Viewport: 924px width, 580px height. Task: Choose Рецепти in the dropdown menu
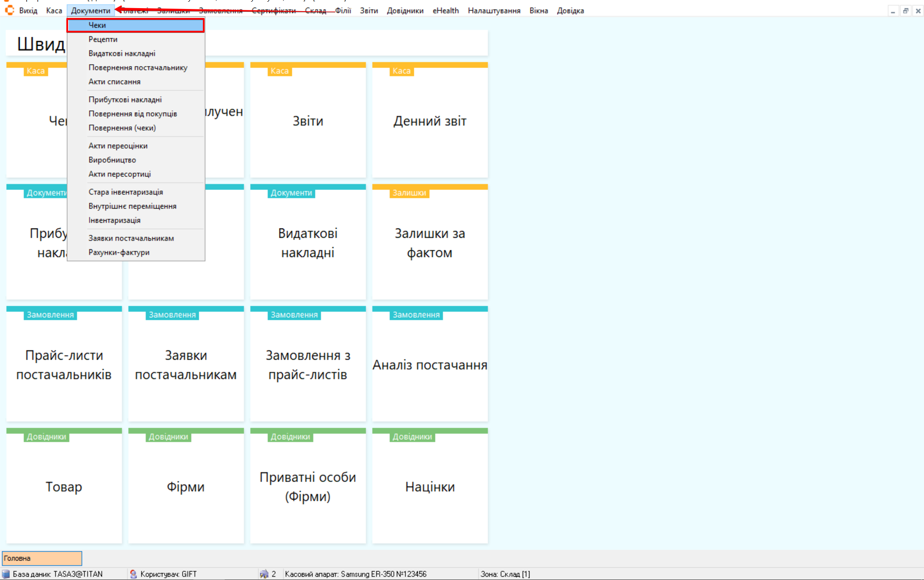103,39
